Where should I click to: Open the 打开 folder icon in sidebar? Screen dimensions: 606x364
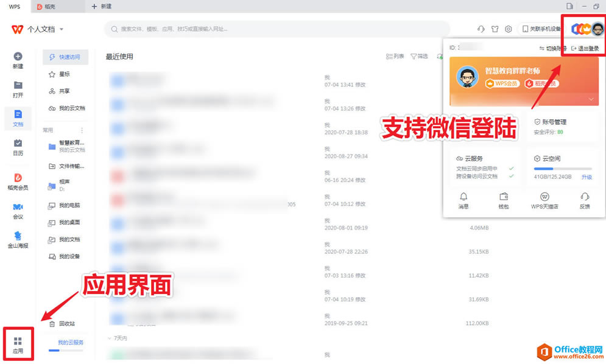pos(18,85)
